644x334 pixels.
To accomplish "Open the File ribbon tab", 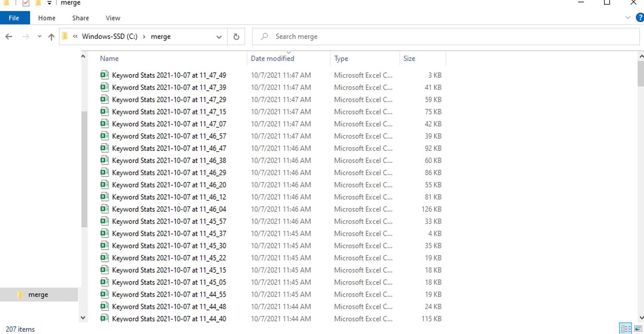I will (x=14, y=18).
